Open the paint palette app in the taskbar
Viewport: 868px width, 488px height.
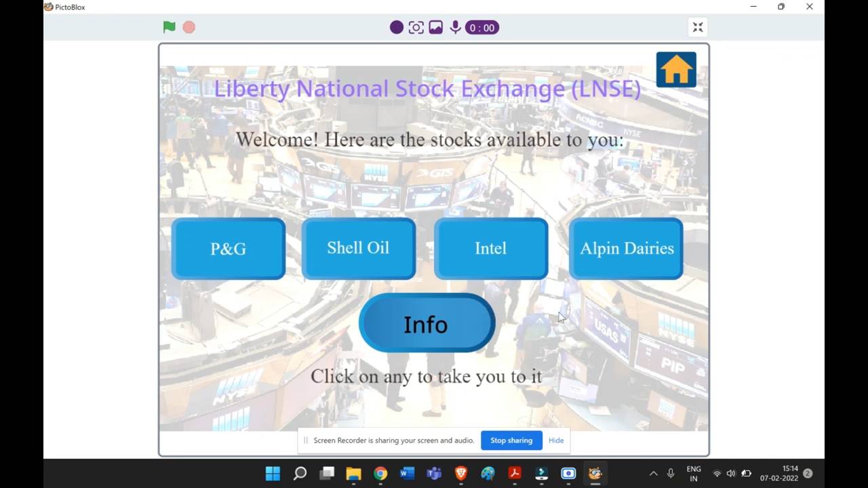pyautogui.click(x=488, y=474)
